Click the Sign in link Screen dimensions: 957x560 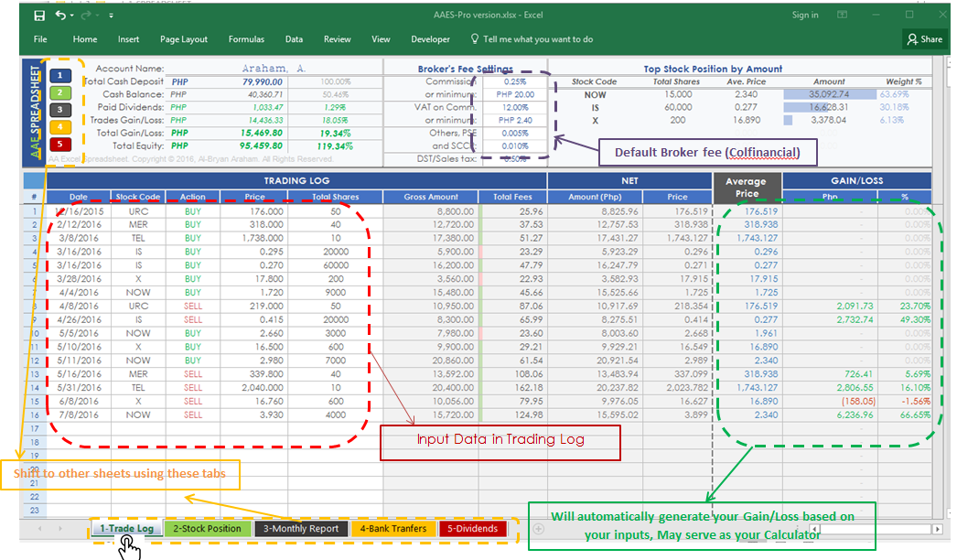click(805, 16)
